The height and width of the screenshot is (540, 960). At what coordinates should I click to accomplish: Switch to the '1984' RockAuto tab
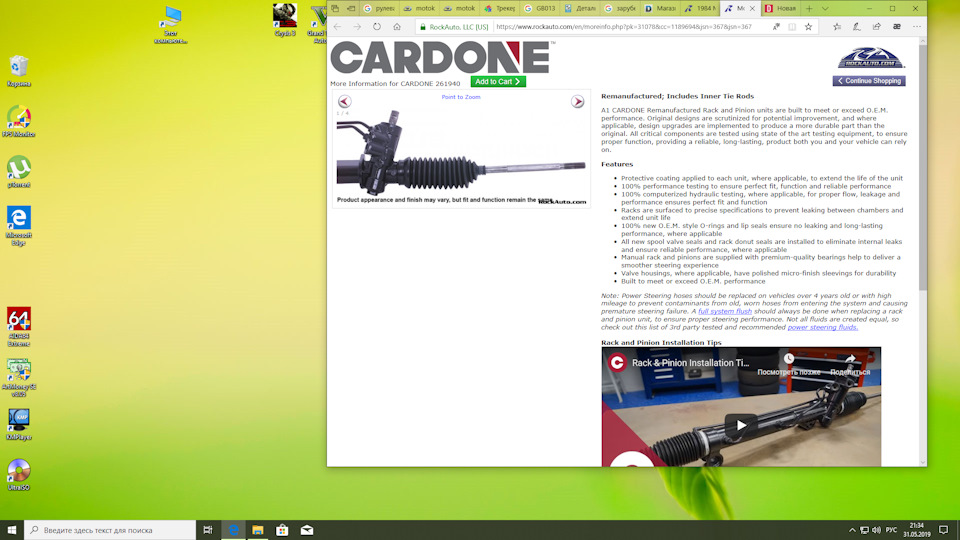(x=700, y=9)
